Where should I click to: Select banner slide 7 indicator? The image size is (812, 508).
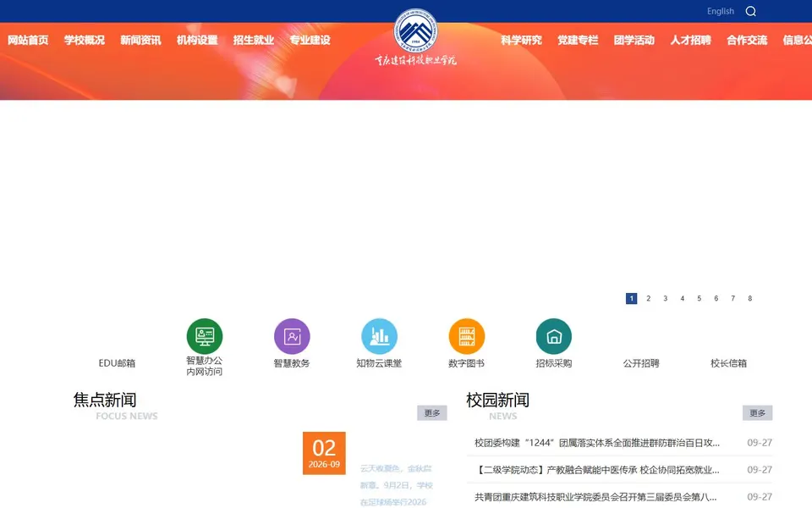click(x=732, y=299)
